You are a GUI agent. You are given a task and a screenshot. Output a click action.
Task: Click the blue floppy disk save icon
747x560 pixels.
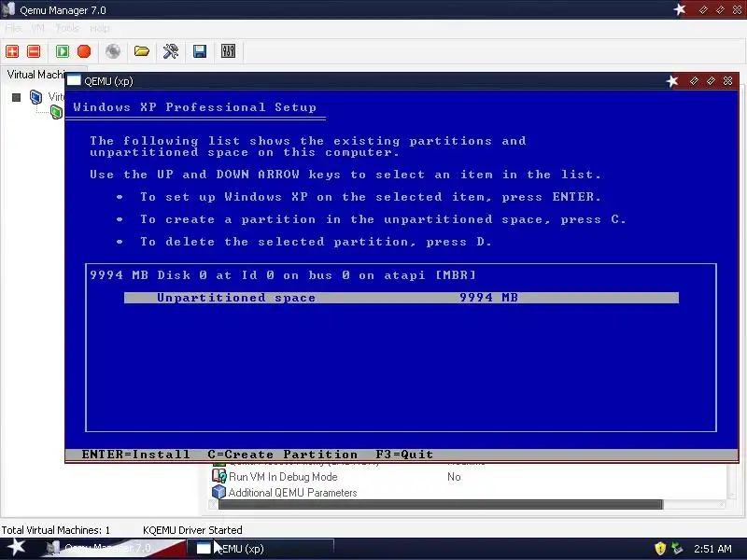[200, 51]
